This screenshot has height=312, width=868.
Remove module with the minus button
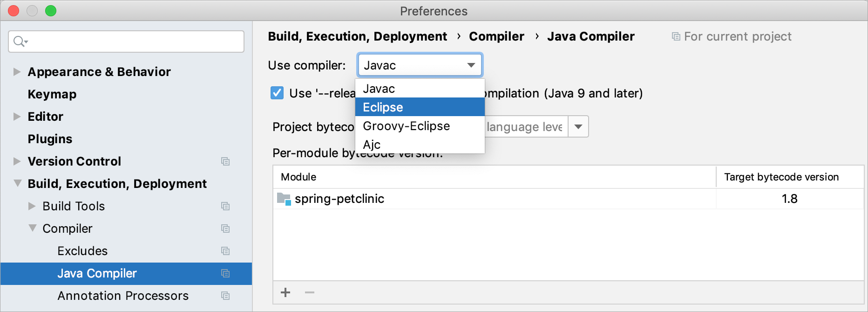pyautogui.click(x=310, y=292)
